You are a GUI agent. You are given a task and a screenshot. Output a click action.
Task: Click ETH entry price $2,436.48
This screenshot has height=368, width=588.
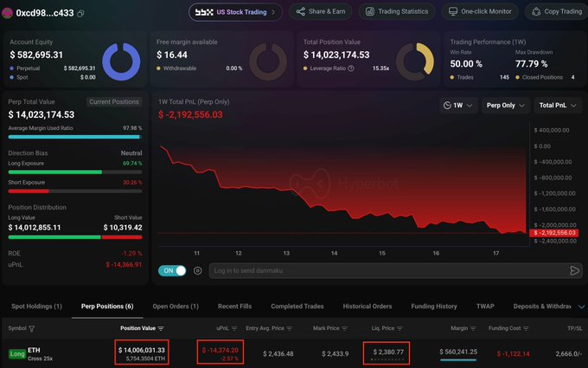[x=278, y=354]
